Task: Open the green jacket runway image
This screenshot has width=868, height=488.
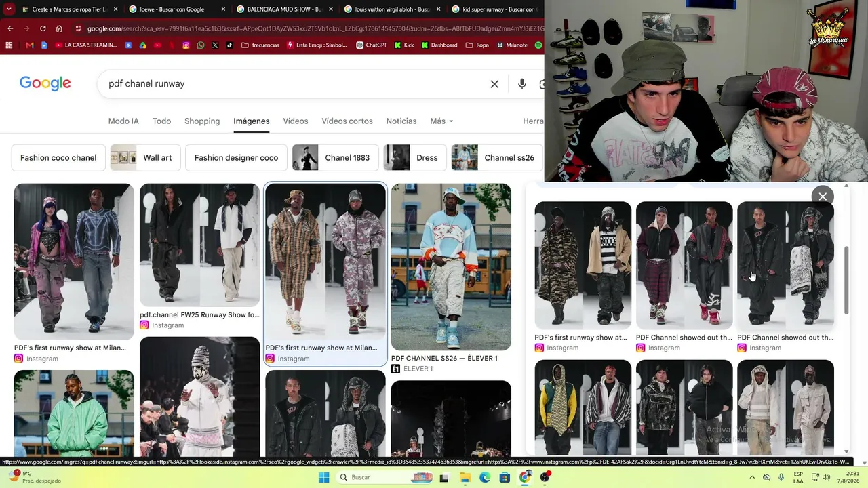Action: click(74, 413)
